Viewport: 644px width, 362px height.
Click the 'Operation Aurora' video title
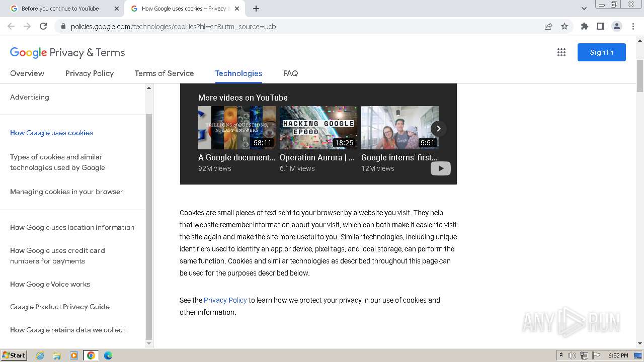(317, 157)
